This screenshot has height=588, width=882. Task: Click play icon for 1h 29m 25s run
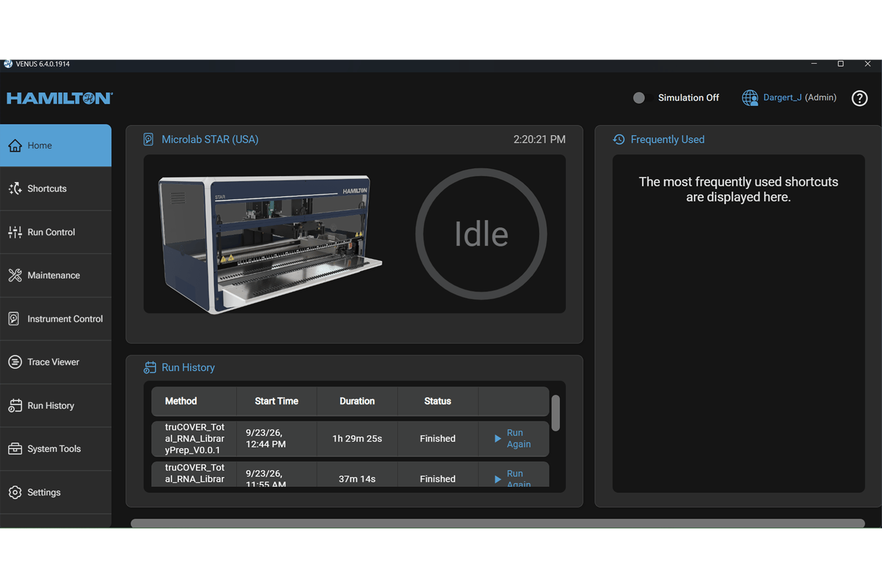pyautogui.click(x=497, y=439)
